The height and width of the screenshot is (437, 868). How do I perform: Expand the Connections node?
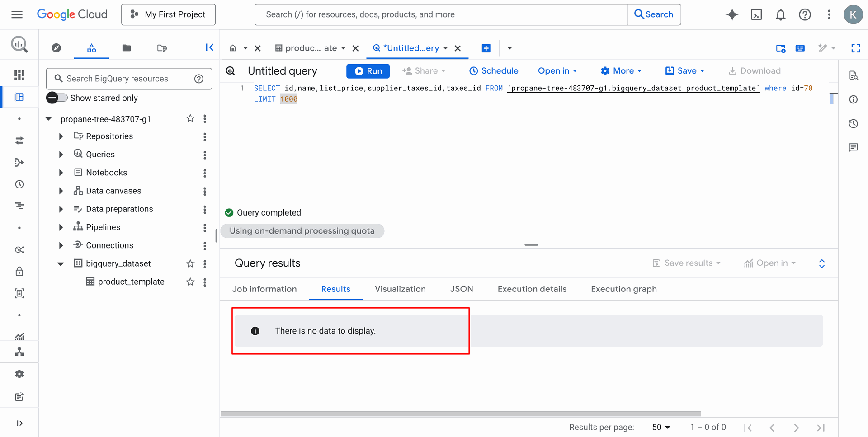tap(61, 245)
